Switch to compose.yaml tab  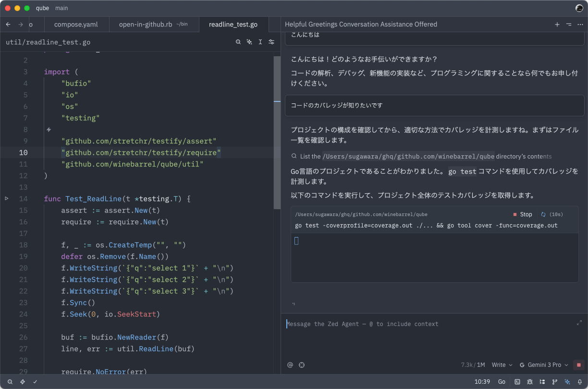click(x=76, y=25)
